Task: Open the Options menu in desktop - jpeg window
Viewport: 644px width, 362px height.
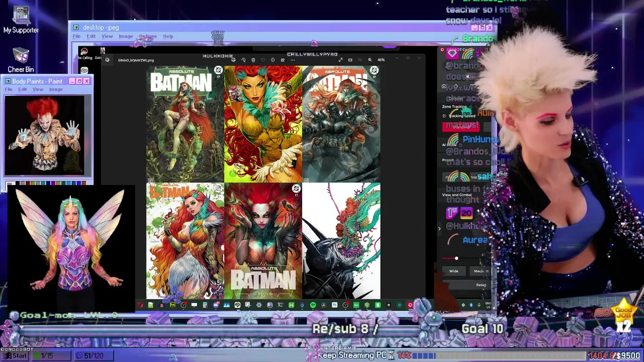Action: tap(148, 36)
